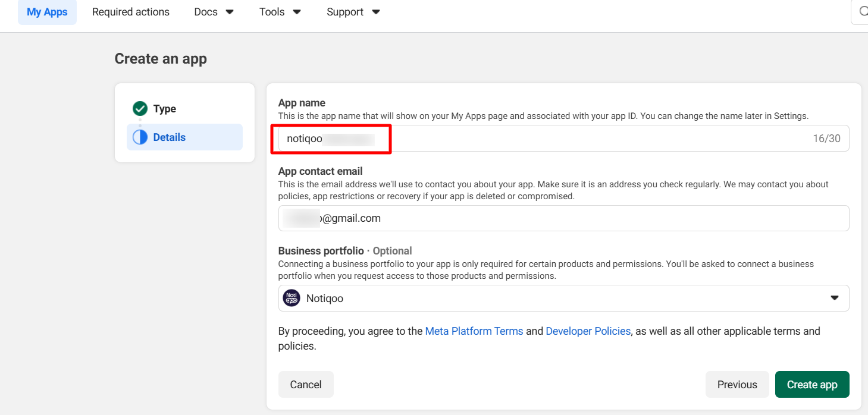Open the Developer Policies link

pos(588,331)
